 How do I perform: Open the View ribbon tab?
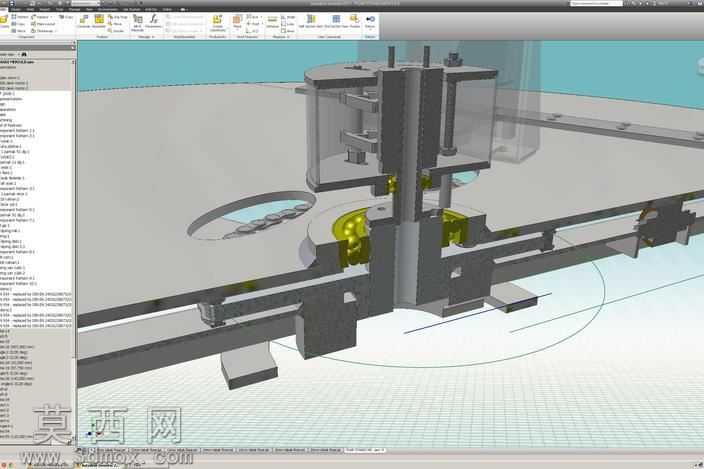click(x=89, y=9)
